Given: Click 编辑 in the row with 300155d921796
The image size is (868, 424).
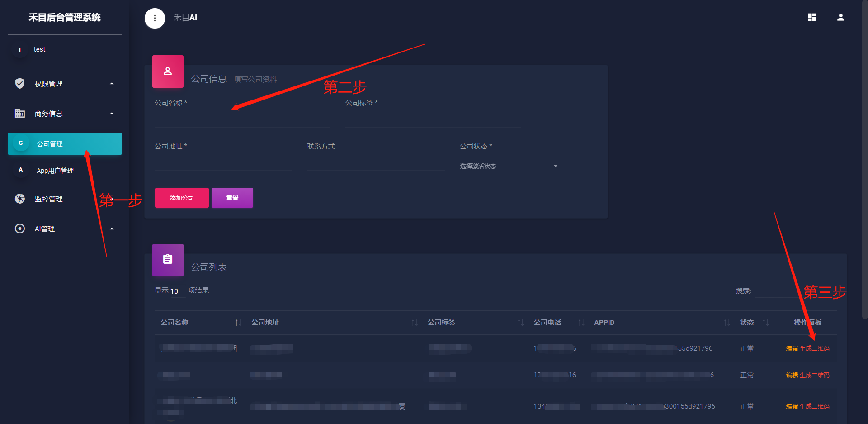Looking at the screenshot, I should (x=792, y=406).
